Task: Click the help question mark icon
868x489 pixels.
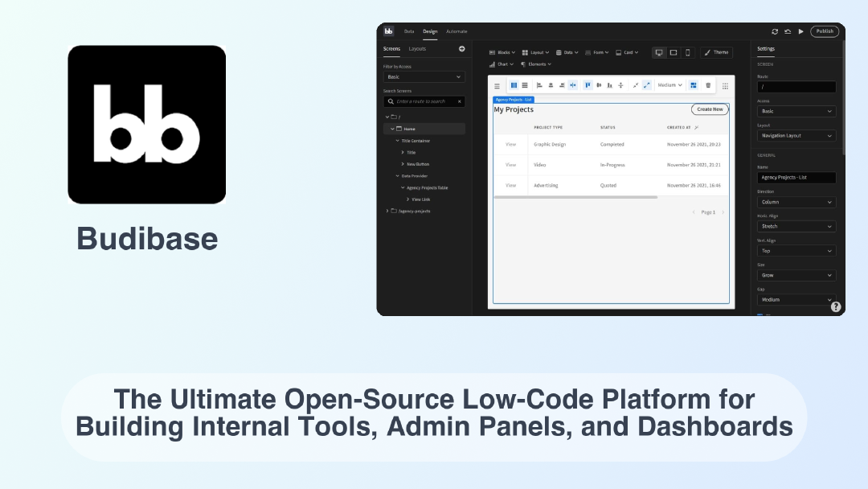Action: tap(836, 306)
